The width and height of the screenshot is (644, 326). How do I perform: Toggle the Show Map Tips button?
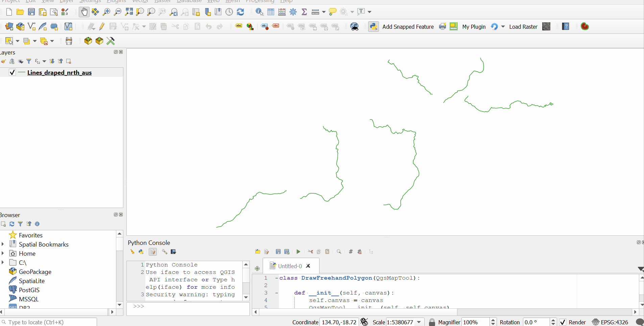click(332, 12)
